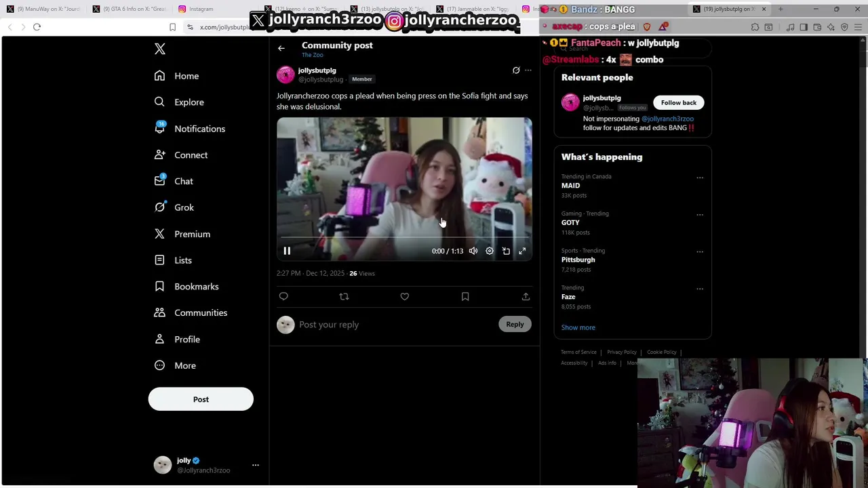Go back using the Community post arrow

click(281, 48)
